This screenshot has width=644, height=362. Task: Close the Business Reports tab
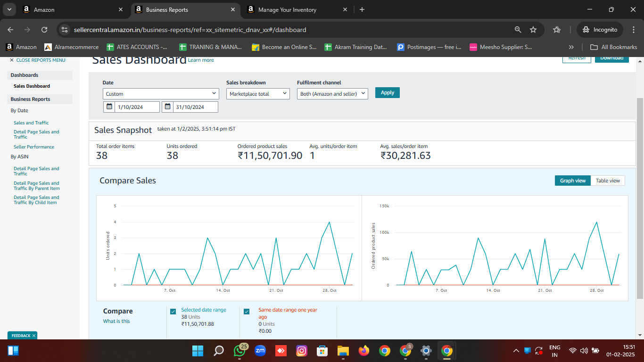[233, 9]
